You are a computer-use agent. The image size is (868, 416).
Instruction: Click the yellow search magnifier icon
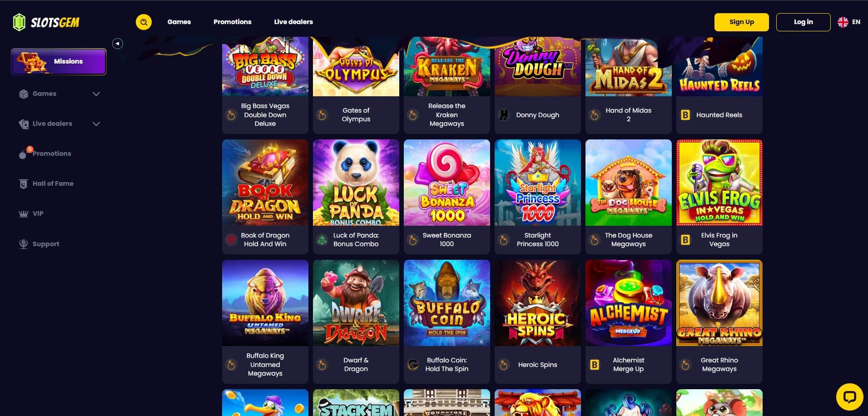click(x=144, y=22)
